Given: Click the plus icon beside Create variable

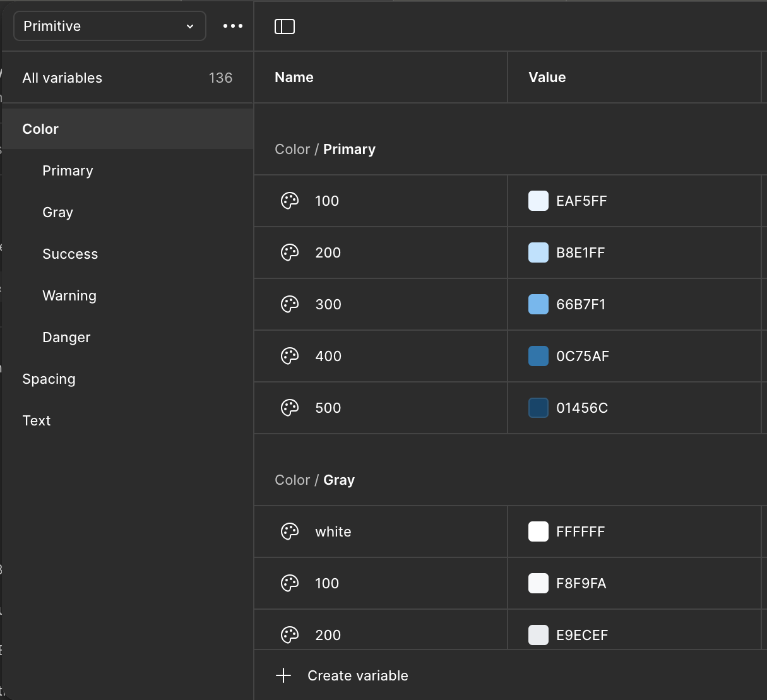Looking at the screenshot, I should pyautogui.click(x=283, y=675).
